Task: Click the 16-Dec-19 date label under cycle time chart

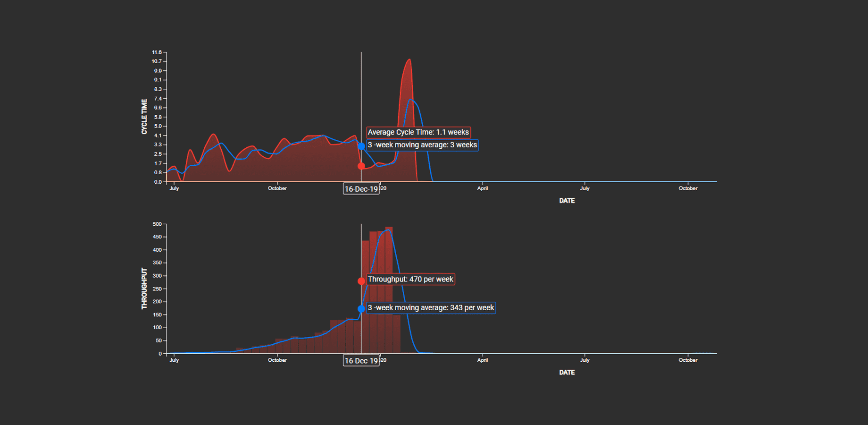Action: pos(361,189)
